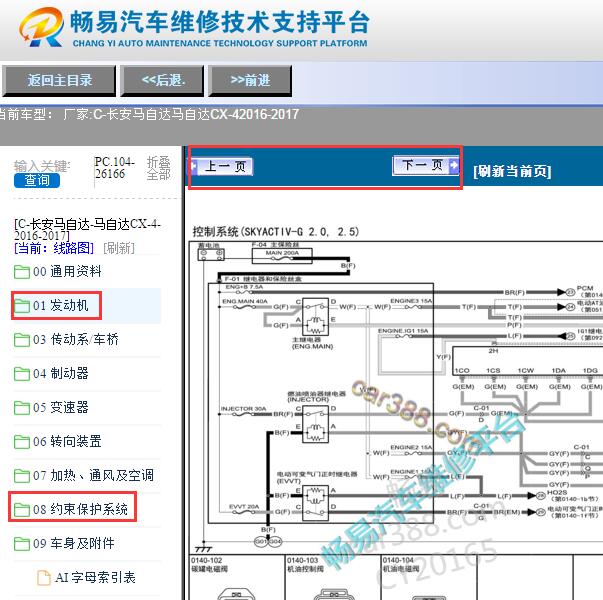Go back to main directory button
This screenshot has width=603, height=600.
[x=59, y=80]
